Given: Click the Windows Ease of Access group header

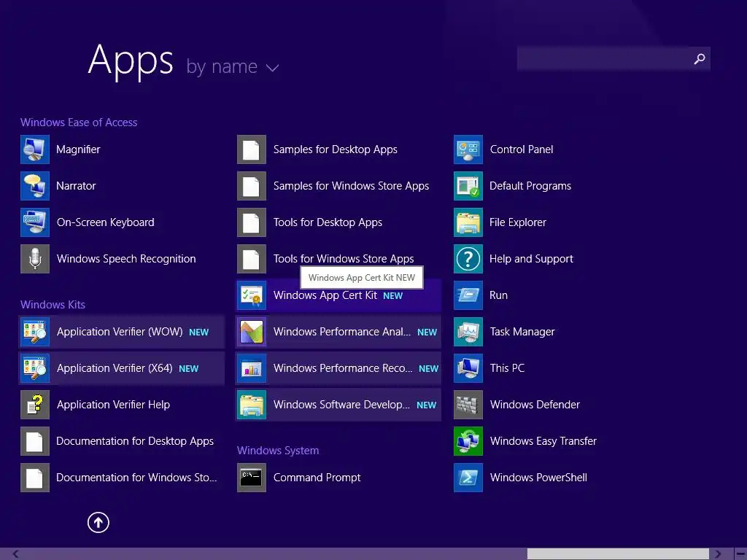Looking at the screenshot, I should [79, 122].
